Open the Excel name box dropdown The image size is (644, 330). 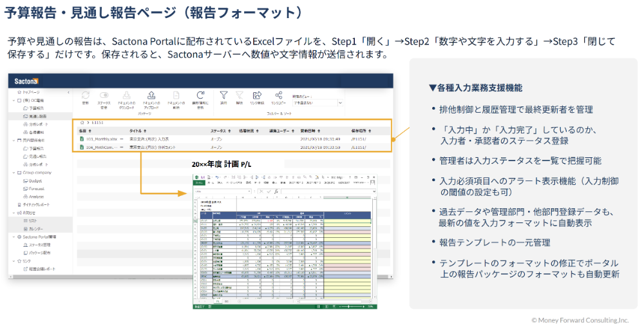click(x=249, y=191)
